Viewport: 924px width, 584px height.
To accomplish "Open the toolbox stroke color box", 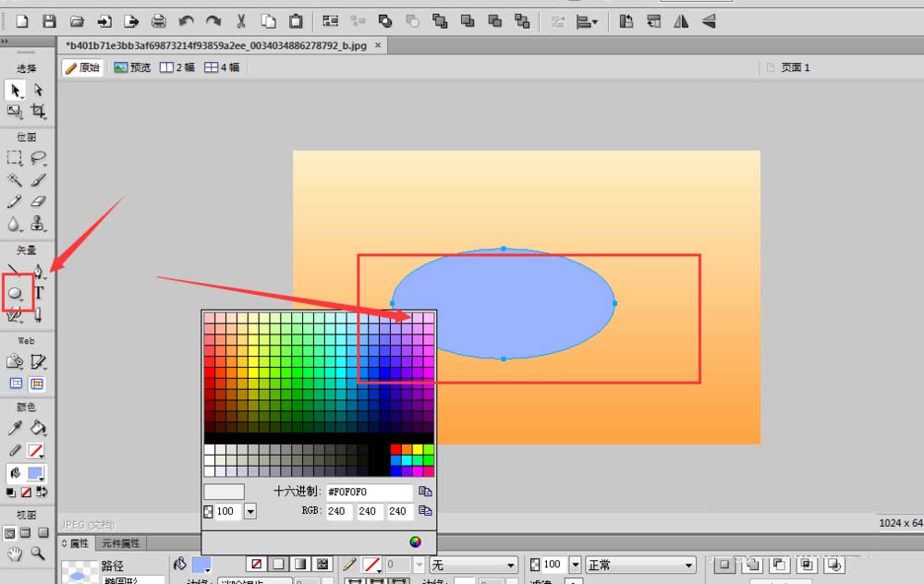I will point(36,452).
